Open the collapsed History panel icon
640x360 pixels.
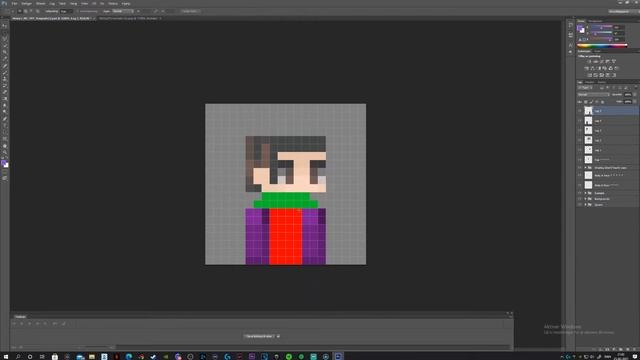[x=571, y=26]
